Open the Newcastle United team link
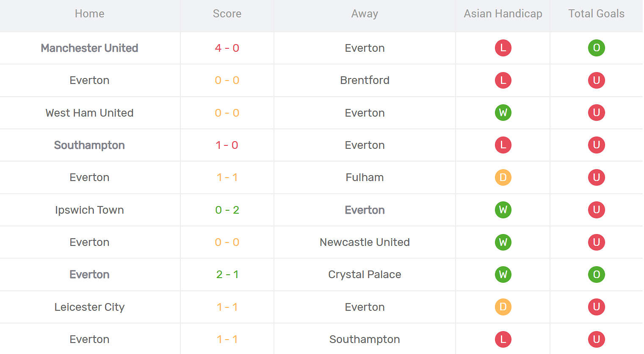This screenshot has height=354, width=644. point(365,242)
